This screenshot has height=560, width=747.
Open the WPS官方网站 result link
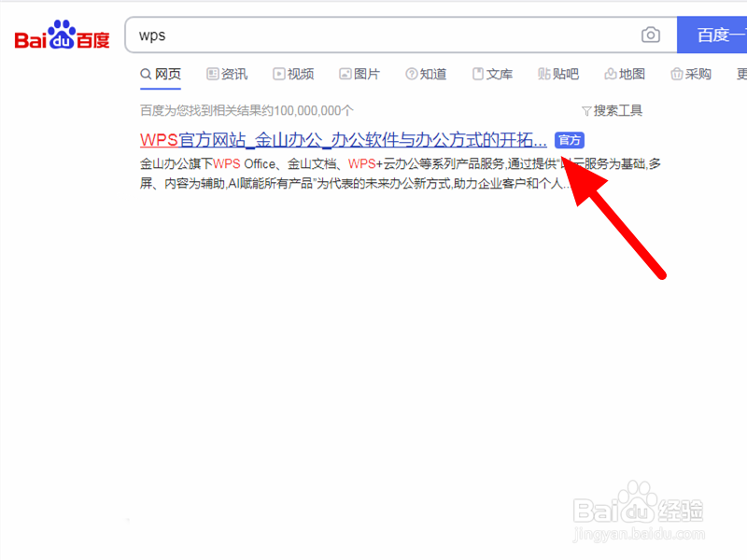pyautogui.click(x=343, y=140)
